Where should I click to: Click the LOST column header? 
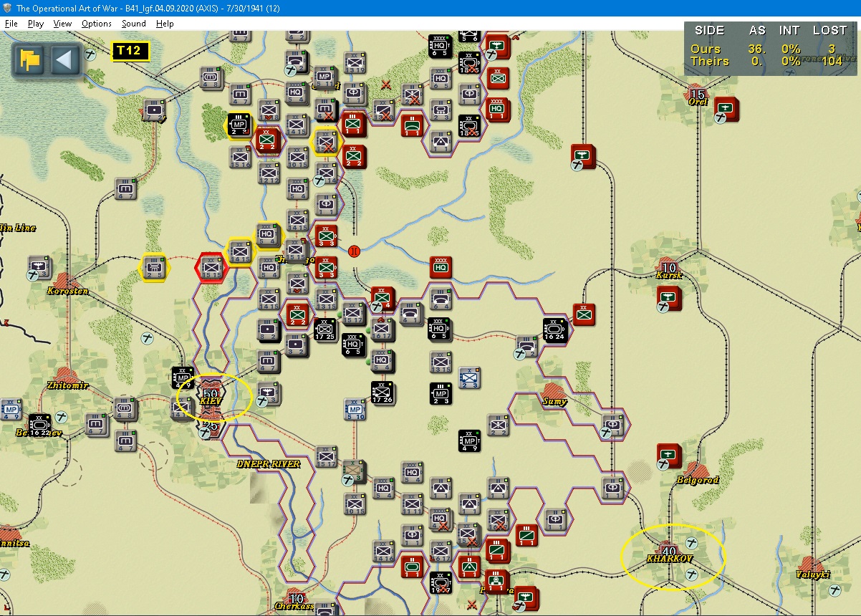click(x=831, y=31)
